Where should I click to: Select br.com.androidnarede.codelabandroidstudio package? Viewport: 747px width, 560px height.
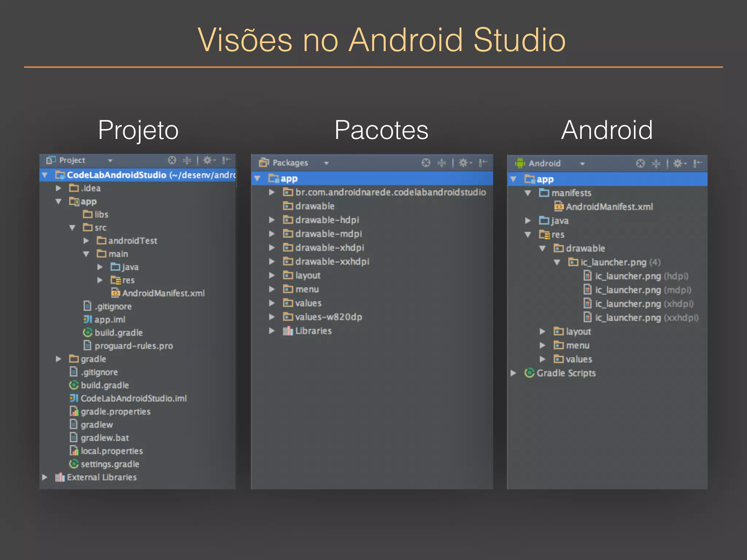(391, 192)
